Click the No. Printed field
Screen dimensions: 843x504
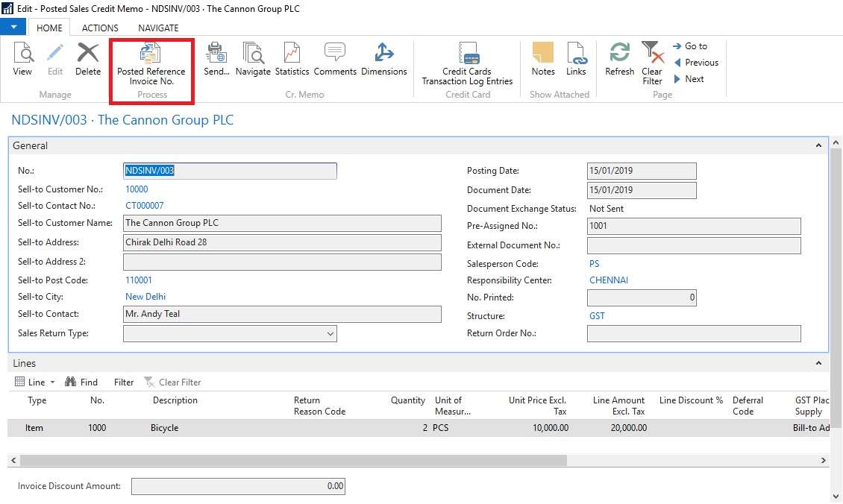click(642, 297)
